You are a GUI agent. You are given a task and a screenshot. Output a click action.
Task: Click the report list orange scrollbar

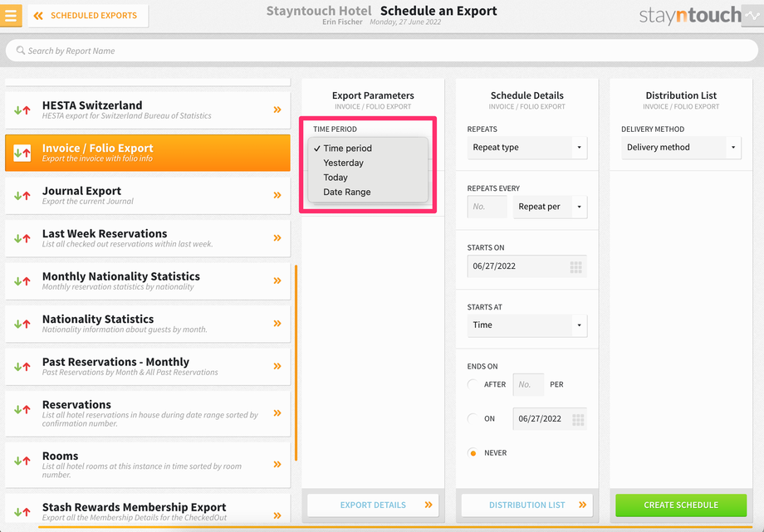[296, 363]
